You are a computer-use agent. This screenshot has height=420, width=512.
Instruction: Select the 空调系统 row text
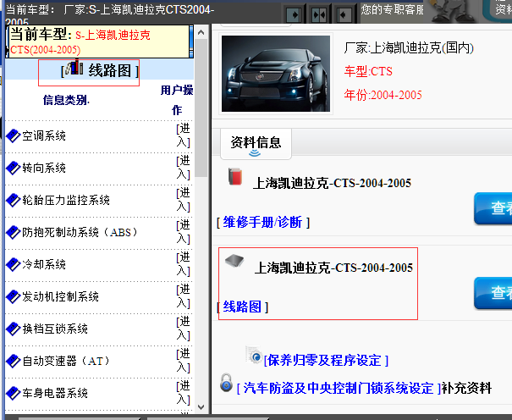44,135
